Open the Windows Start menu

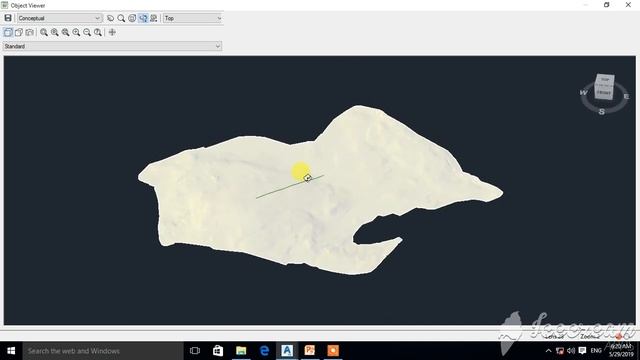point(11,351)
